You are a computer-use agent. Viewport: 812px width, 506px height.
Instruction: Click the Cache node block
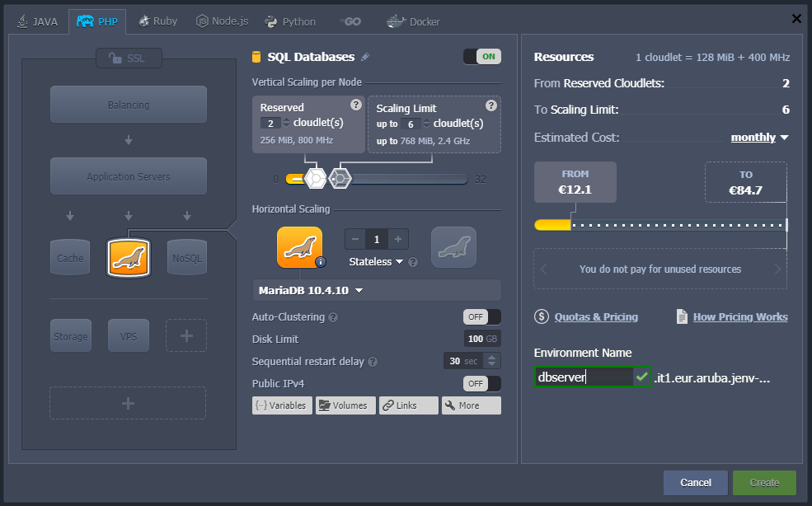pos(70,258)
